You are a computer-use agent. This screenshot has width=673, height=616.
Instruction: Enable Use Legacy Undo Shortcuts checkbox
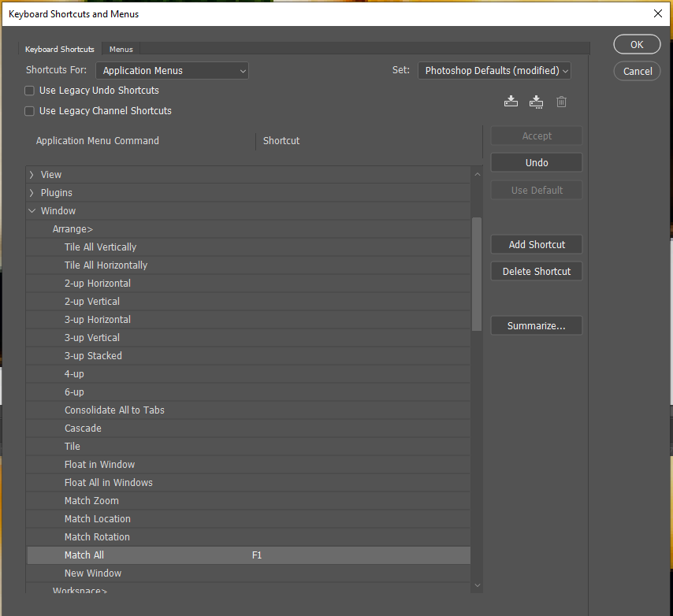tap(29, 91)
